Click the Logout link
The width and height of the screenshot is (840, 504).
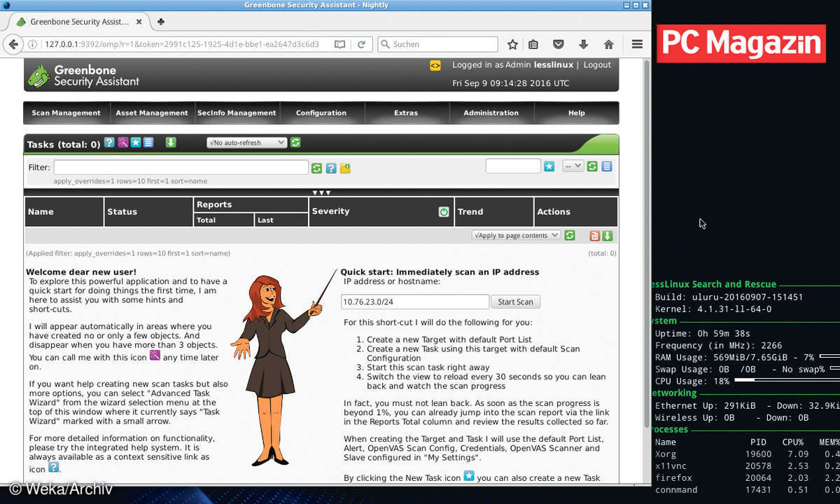pyautogui.click(x=597, y=65)
